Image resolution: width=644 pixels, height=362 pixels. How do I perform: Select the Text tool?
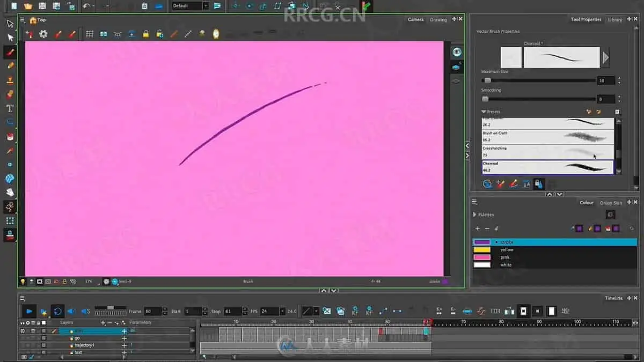10,108
